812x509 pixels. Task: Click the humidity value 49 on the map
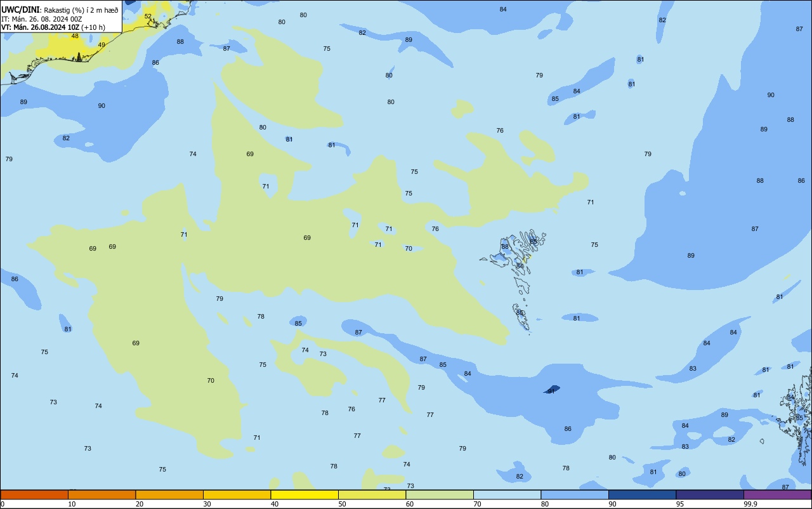click(x=101, y=45)
